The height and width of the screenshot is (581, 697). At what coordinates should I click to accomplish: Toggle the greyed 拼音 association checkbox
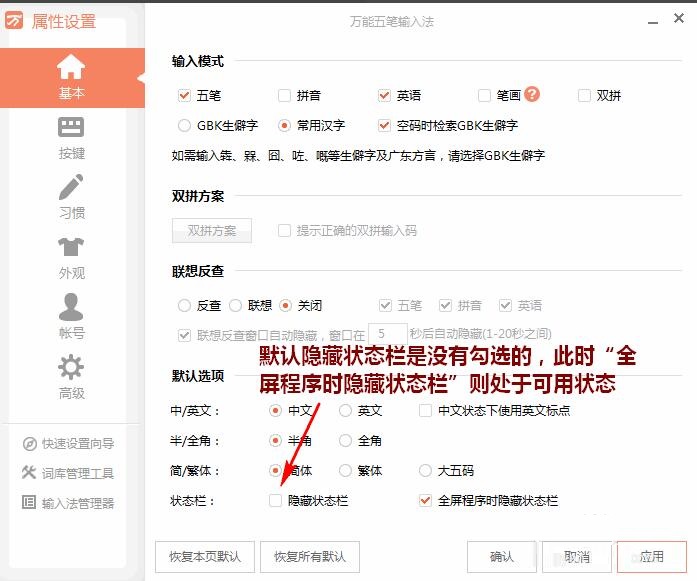[x=445, y=305]
